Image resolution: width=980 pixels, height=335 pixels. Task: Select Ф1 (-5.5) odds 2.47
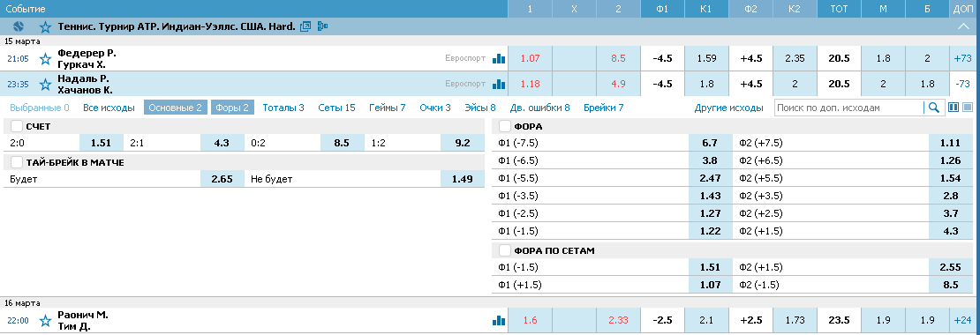tap(710, 178)
